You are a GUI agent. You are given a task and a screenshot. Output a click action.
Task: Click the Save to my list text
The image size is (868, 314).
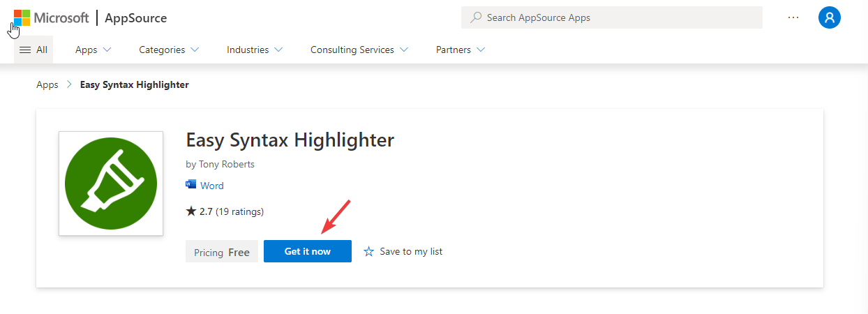pos(411,251)
